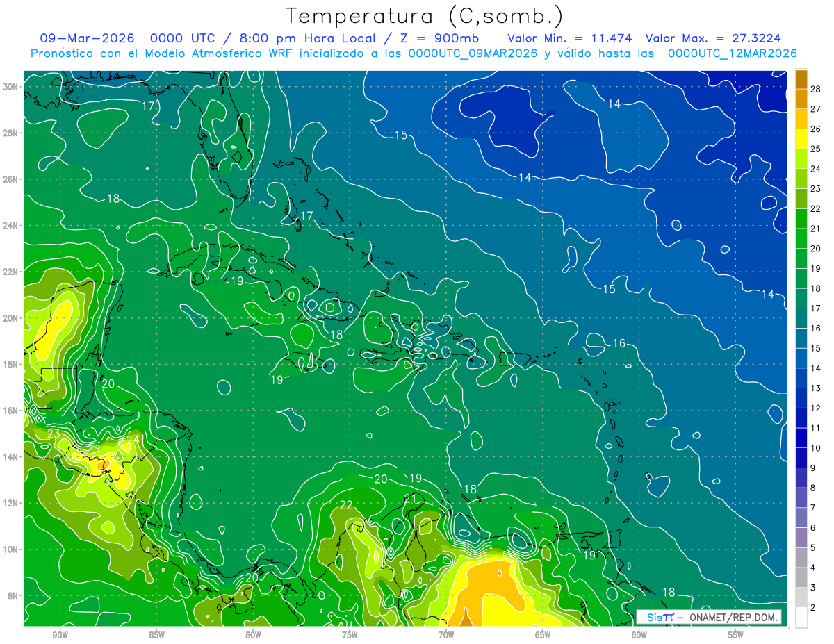Click the 18N latitude axis label
Screen dimensions: 834x644
point(10,364)
